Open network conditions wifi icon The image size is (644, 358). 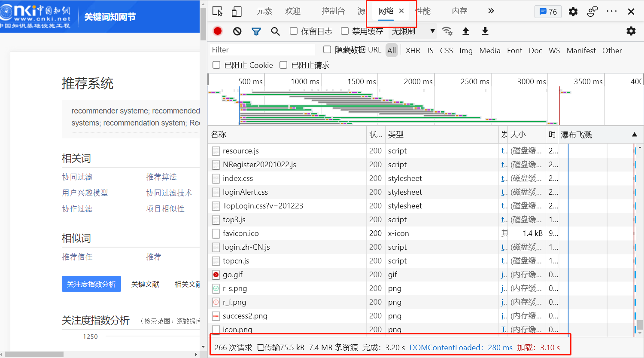click(447, 31)
